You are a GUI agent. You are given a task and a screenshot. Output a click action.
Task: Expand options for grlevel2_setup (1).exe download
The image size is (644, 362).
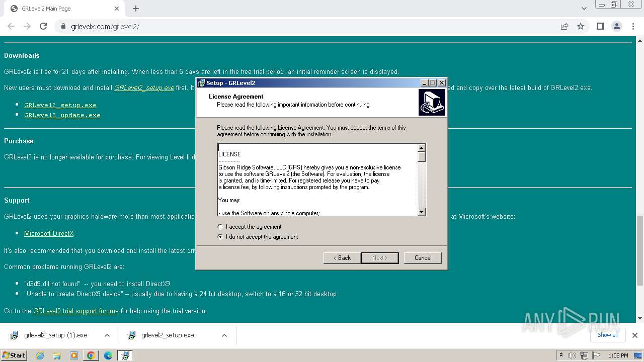[107, 335]
